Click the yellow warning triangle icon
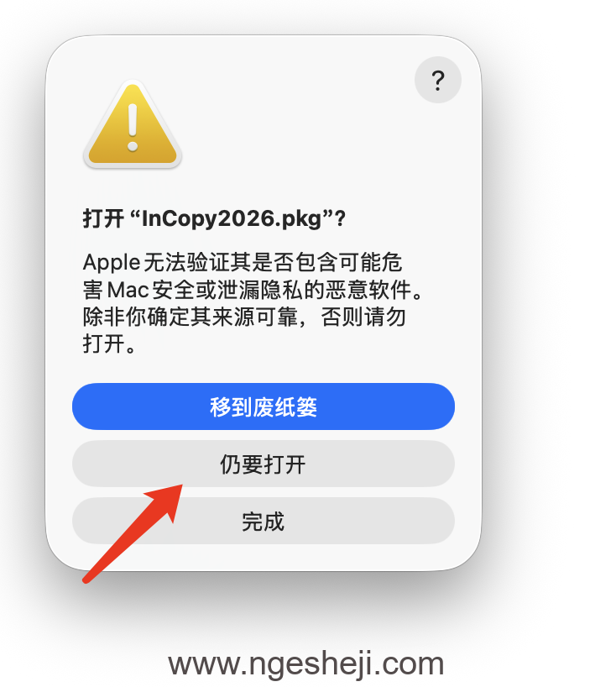The image size is (616, 687). [133, 124]
